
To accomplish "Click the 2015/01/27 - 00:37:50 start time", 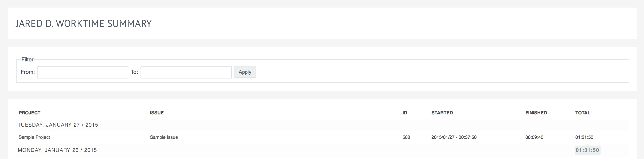I will [454, 137].
